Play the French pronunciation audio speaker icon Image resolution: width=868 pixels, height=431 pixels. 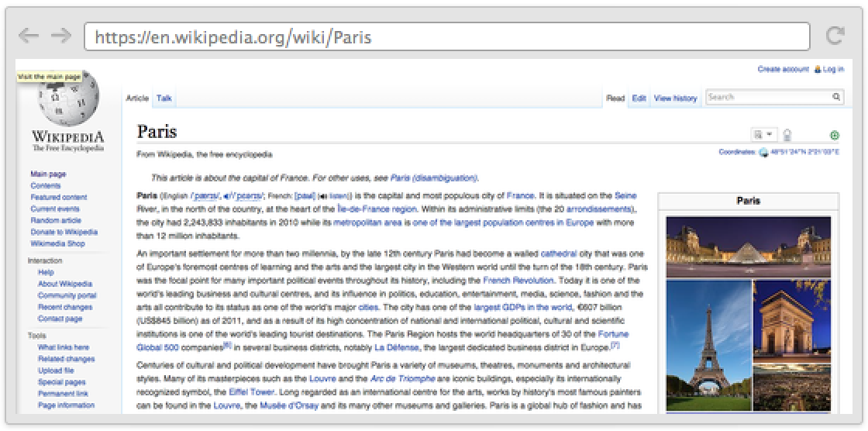pos(322,196)
